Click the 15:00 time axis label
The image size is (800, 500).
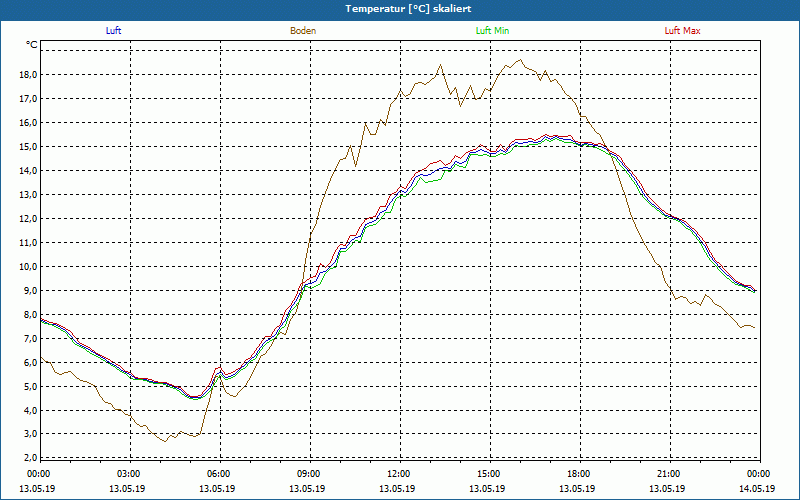point(490,474)
